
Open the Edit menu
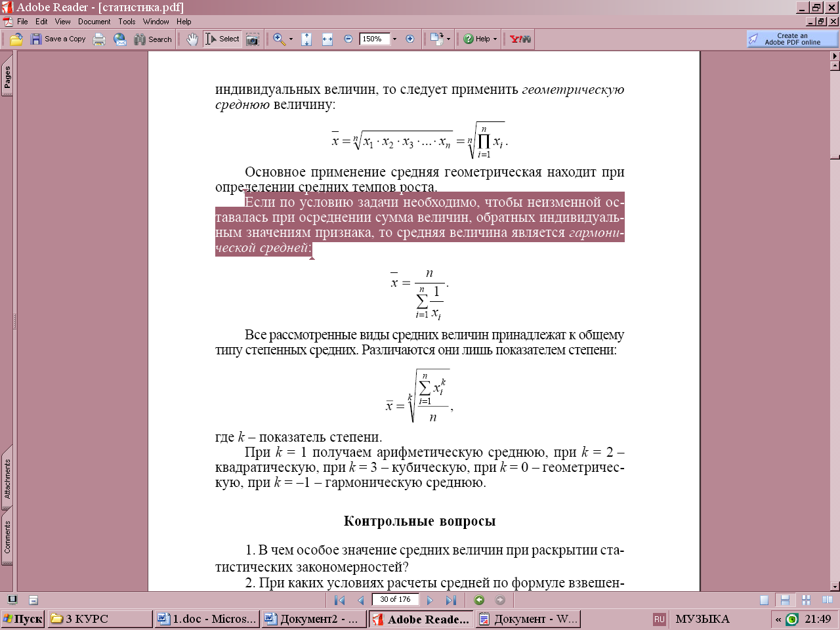41,22
